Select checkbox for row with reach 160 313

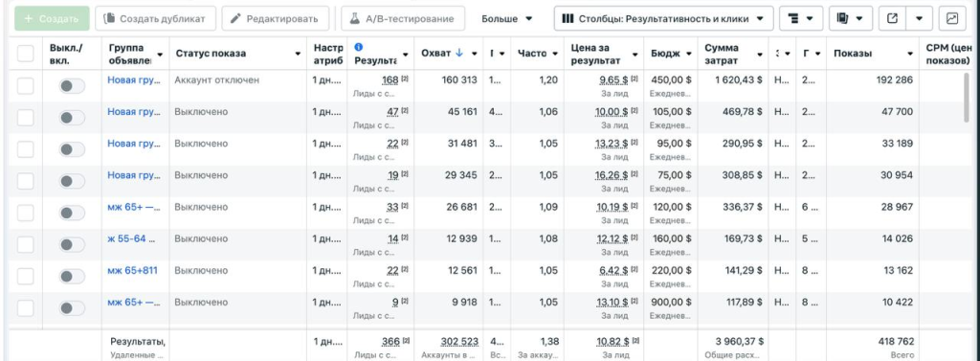pyautogui.click(x=25, y=85)
